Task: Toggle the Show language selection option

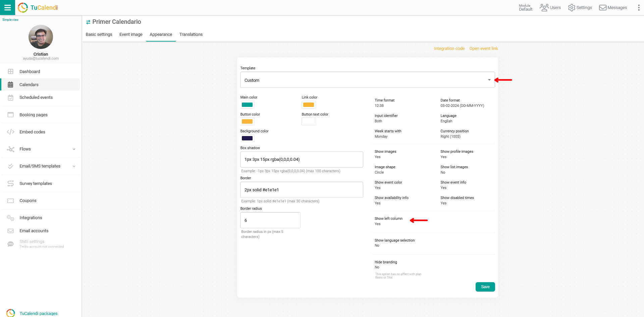Action: 394,243
